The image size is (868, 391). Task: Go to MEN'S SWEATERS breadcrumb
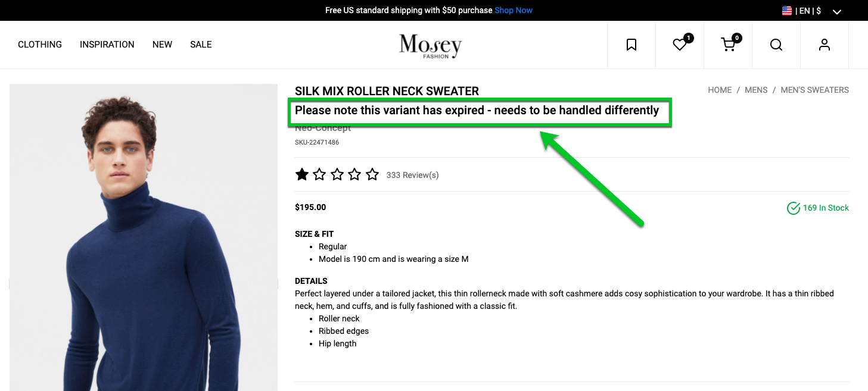(x=814, y=90)
